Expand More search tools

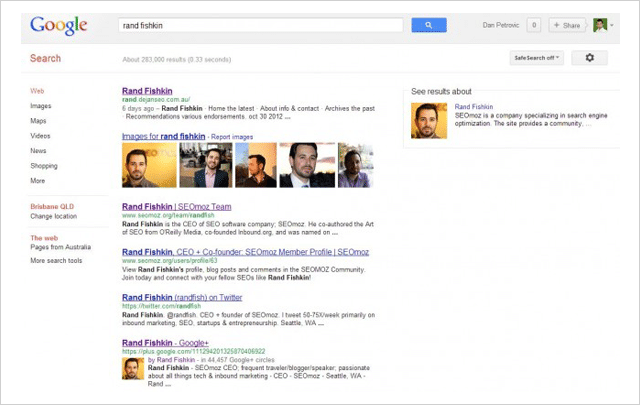56,260
